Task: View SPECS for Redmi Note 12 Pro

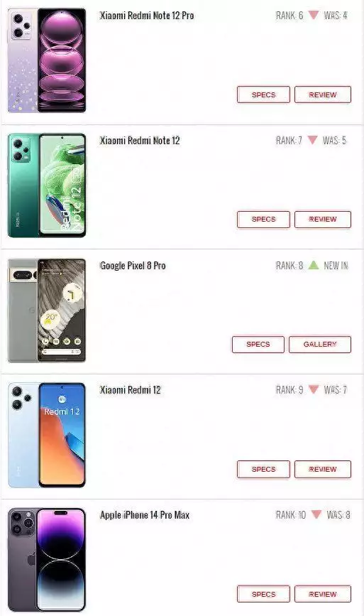Action: [x=263, y=94]
